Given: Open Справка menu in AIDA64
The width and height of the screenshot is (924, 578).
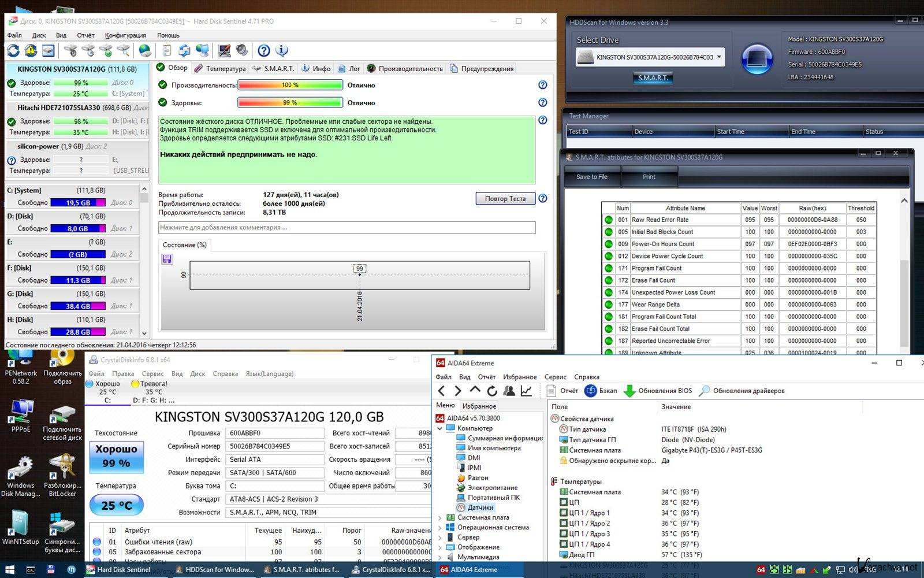Looking at the screenshot, I should click(587, 377).
